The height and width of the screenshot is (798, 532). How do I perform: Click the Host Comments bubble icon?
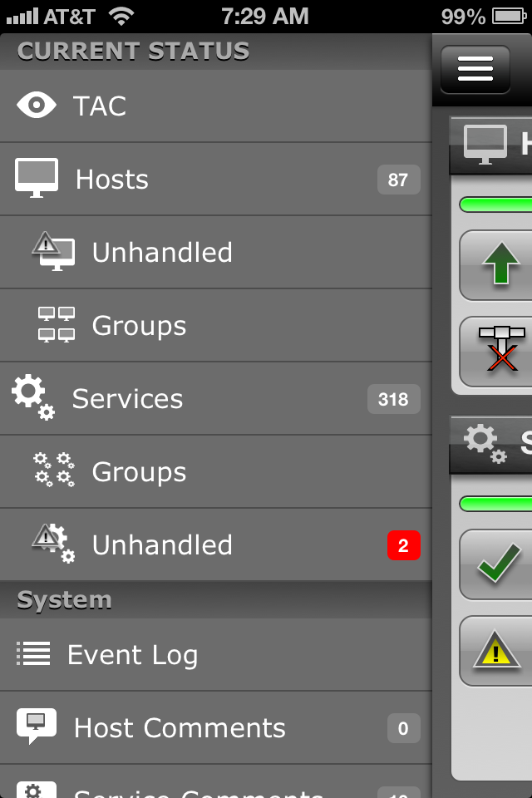[x=36, y=727]
